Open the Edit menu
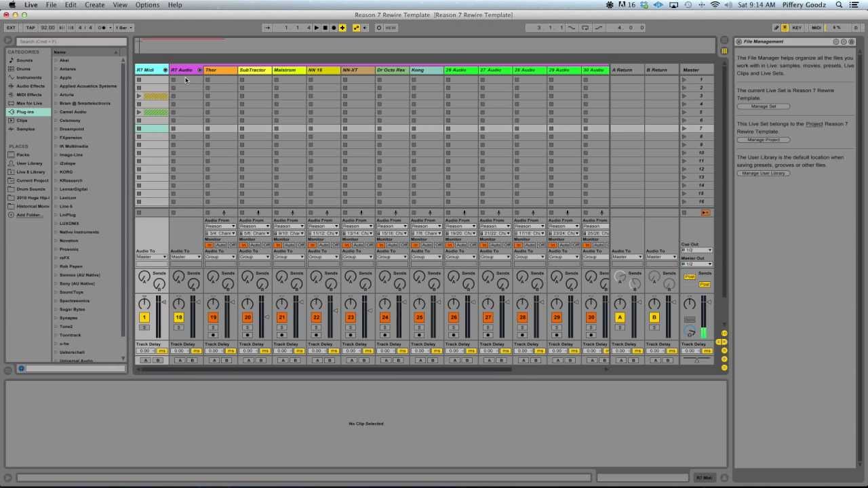The height and width of the screenshot is (488, 868). click(71, 5)
